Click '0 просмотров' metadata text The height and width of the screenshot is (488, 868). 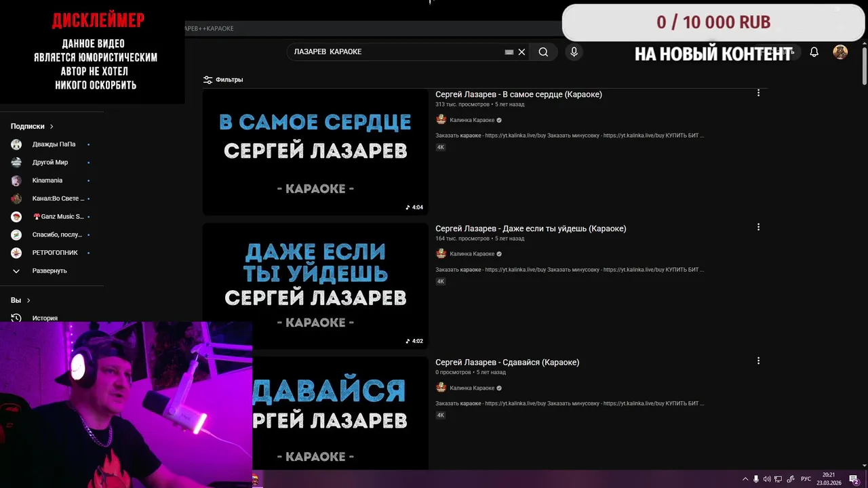click(453, 372)
